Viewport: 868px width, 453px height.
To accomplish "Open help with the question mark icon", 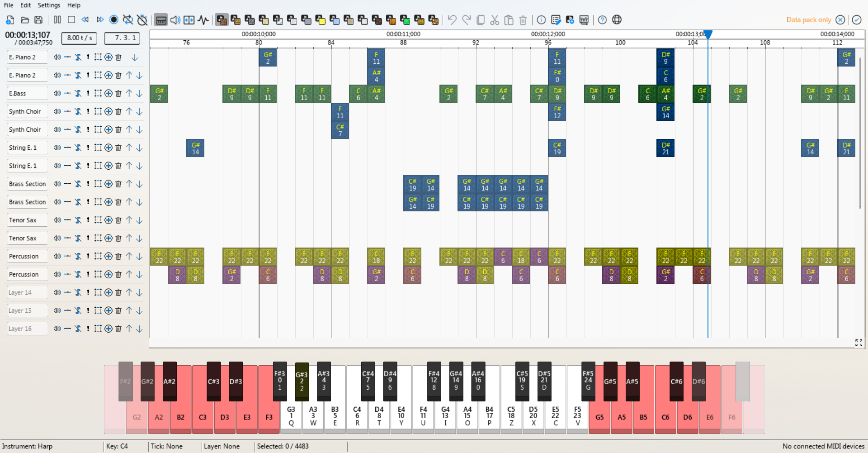I will [602, 20].
